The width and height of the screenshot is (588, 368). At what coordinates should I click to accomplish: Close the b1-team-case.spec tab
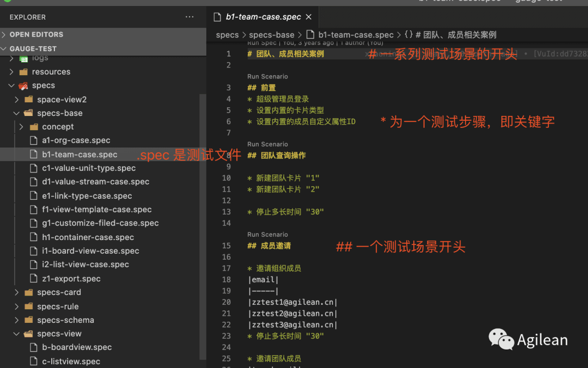tap(309, 17)
